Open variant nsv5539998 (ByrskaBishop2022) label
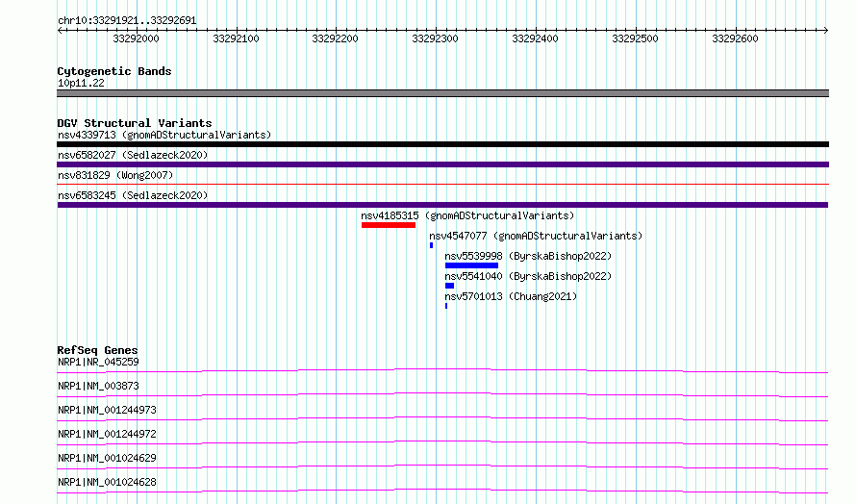 528,256
